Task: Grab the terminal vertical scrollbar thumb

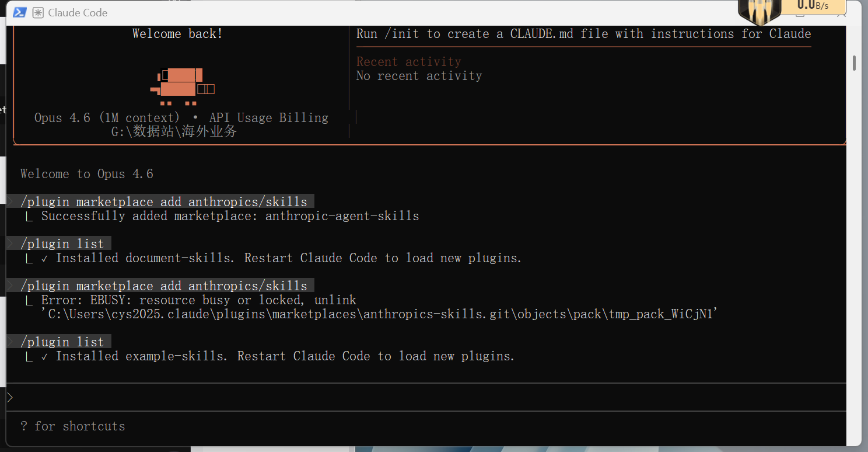Action: pyautogui.click(x=855, y=62)
